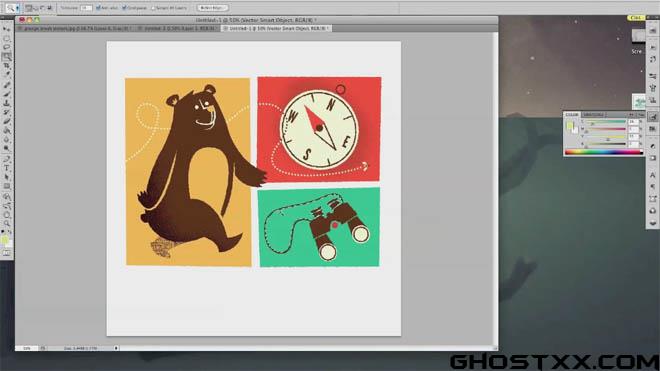
Task: Select the Rectangular Marquee tool
Action: pos(6,38)
